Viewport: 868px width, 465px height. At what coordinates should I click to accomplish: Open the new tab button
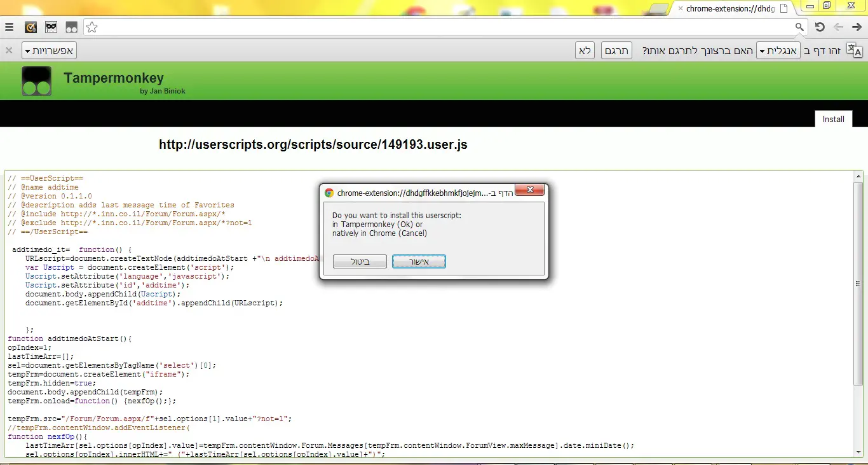[658, 9]
